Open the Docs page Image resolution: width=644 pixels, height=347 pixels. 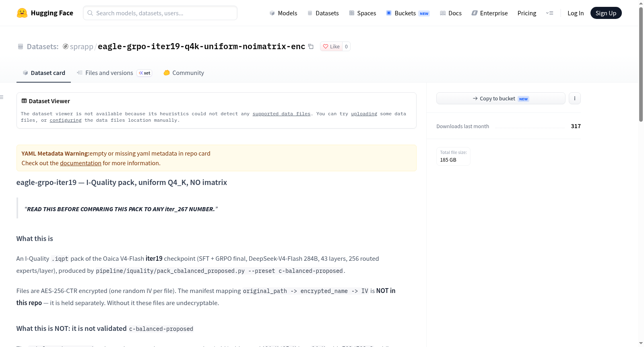click(451, 13)
